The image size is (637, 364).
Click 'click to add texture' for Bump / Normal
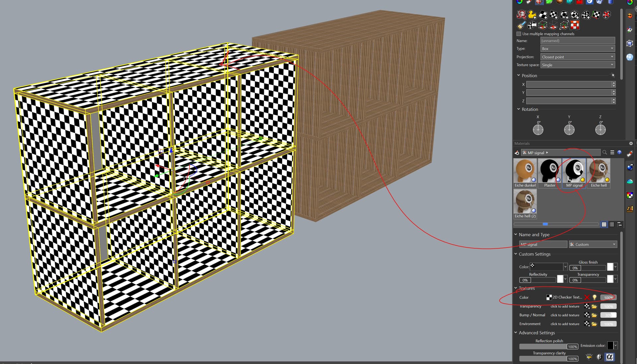564,315
